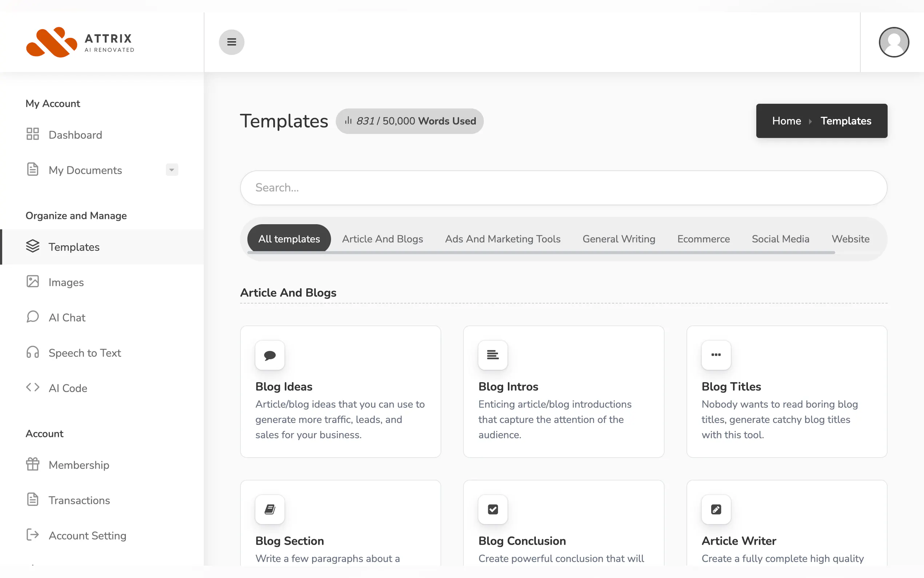Click Home in the breadcrumb

click(x=786, y=121)
